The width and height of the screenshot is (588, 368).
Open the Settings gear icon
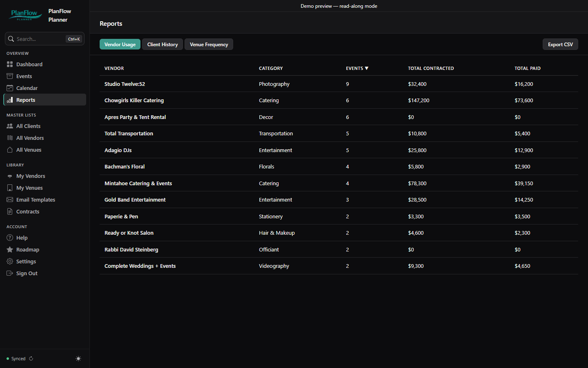(x=10, y=261)
